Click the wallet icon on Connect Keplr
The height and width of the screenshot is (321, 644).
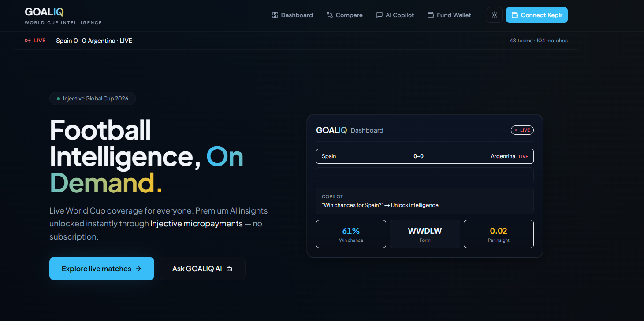[x=514, y=15]
